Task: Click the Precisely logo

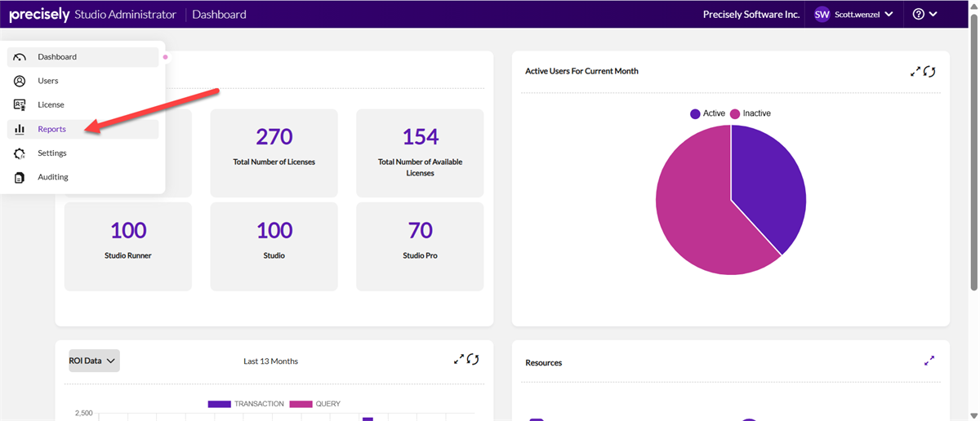Action: point(38,15)
